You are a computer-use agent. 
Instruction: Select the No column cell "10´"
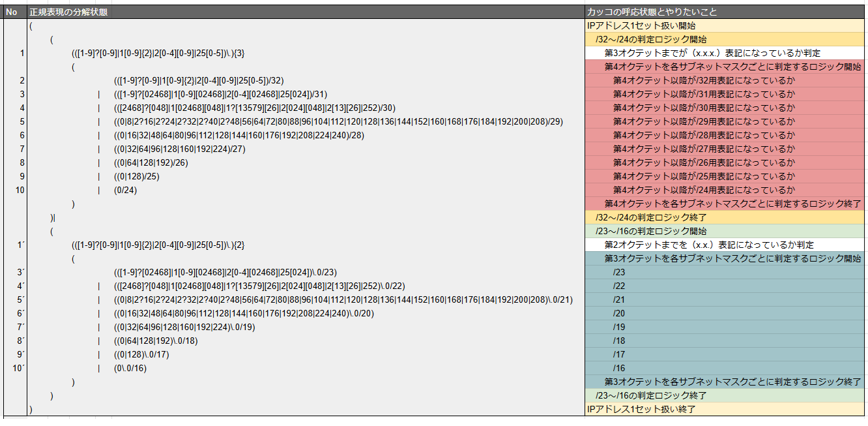pyautogui.click(x=15, y=369)
